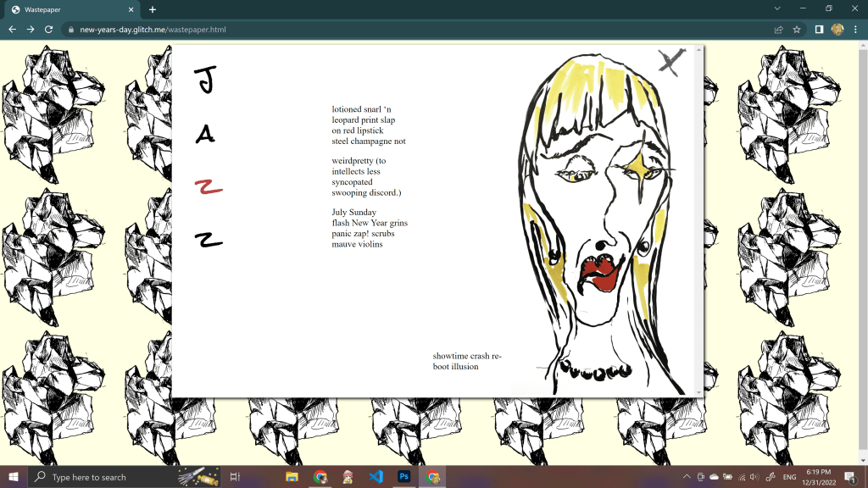Click the browser back arrow
The height and width of the screenshot is (488, 868).
click(12, 29)
